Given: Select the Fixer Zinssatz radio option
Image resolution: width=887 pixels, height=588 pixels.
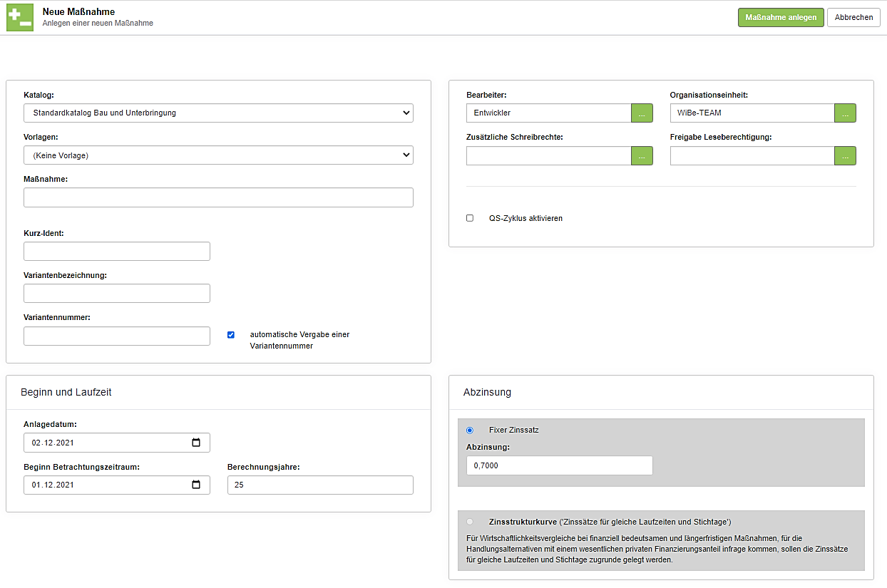Looking at the screenshot, I should (x=469, y=430).
